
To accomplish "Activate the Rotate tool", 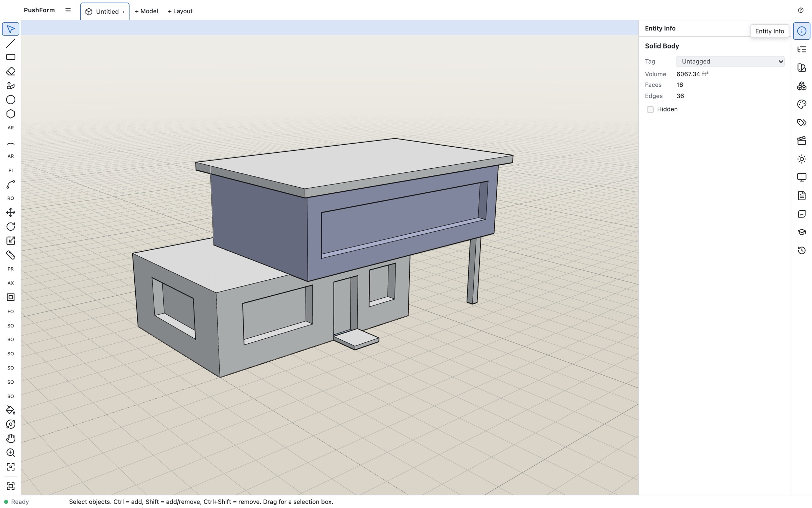I will 10,227.
